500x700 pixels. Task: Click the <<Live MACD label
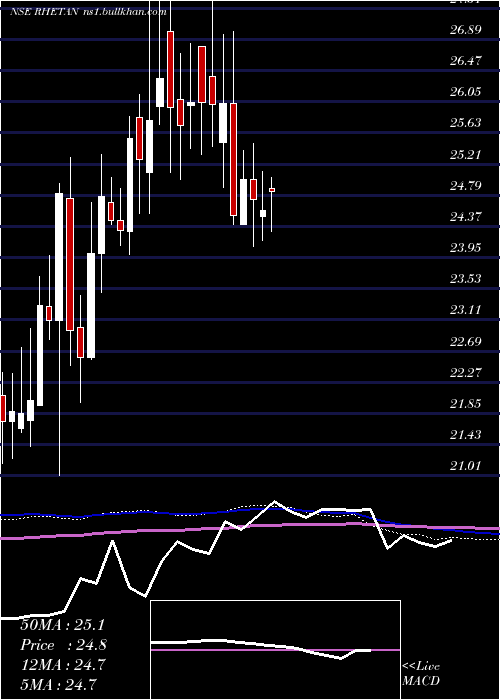pyautogui.click(x=421, y=673)
